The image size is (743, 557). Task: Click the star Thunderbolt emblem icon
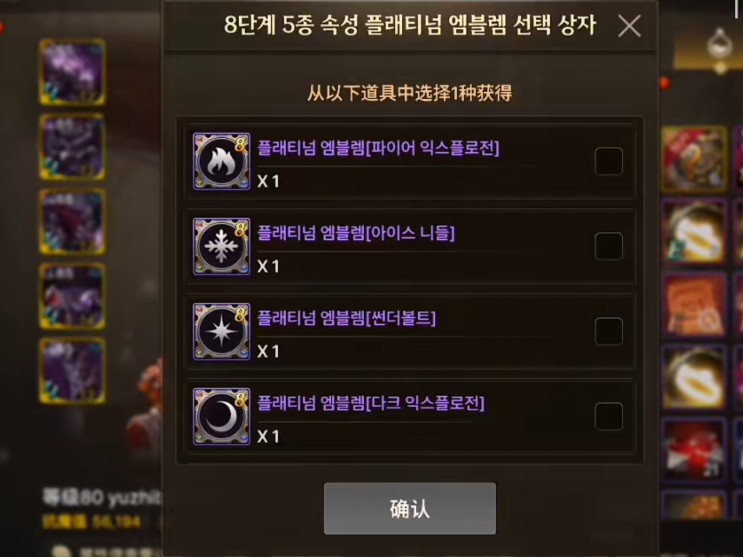[x=221, y=331]
